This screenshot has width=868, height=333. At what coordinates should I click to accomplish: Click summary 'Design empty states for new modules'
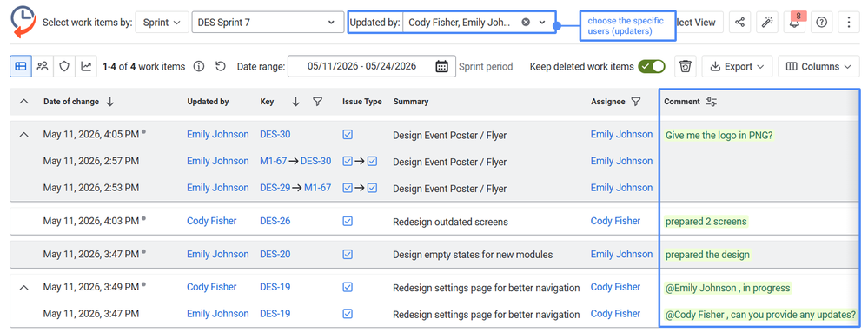pos(473,255)
